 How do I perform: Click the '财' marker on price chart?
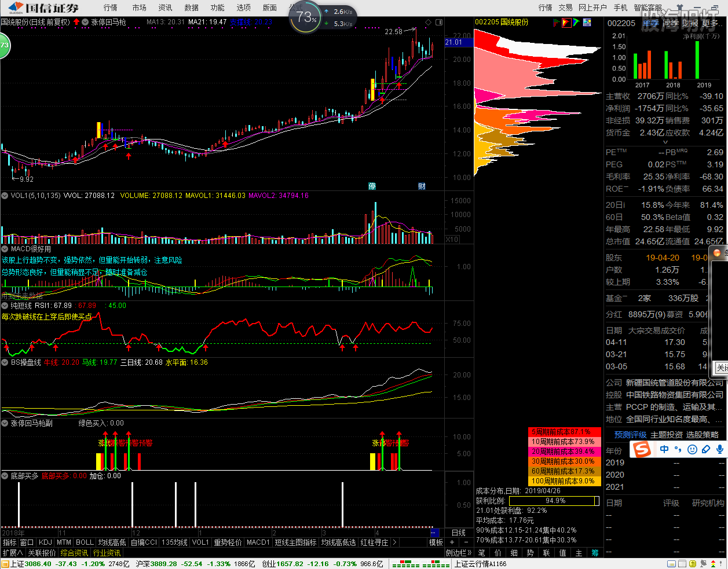pos(422,186)
